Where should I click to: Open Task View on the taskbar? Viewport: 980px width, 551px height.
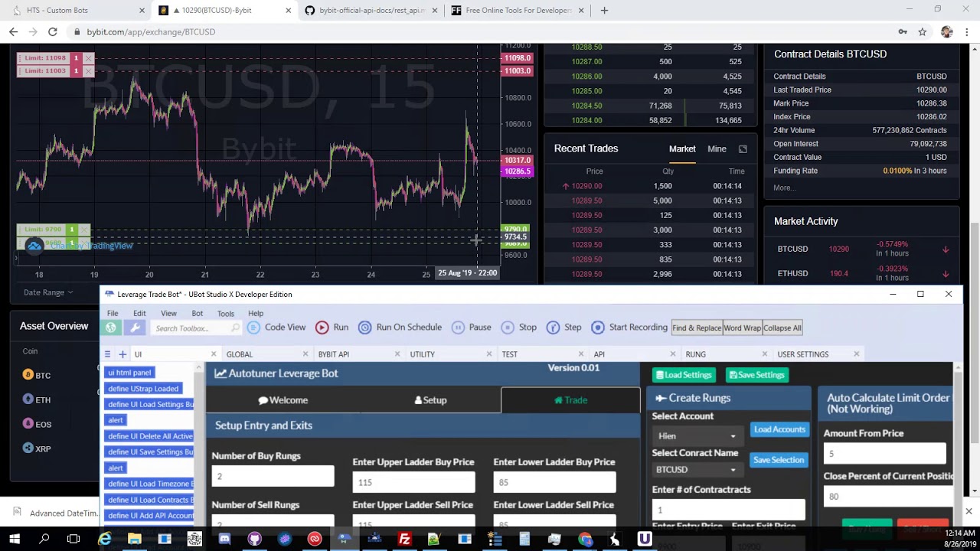tap(73, 539)
